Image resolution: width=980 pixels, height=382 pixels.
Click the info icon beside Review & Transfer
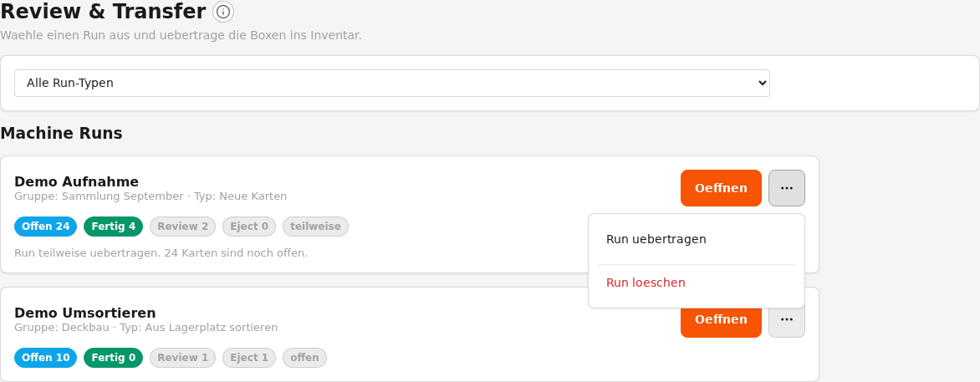tap(223, 12)
